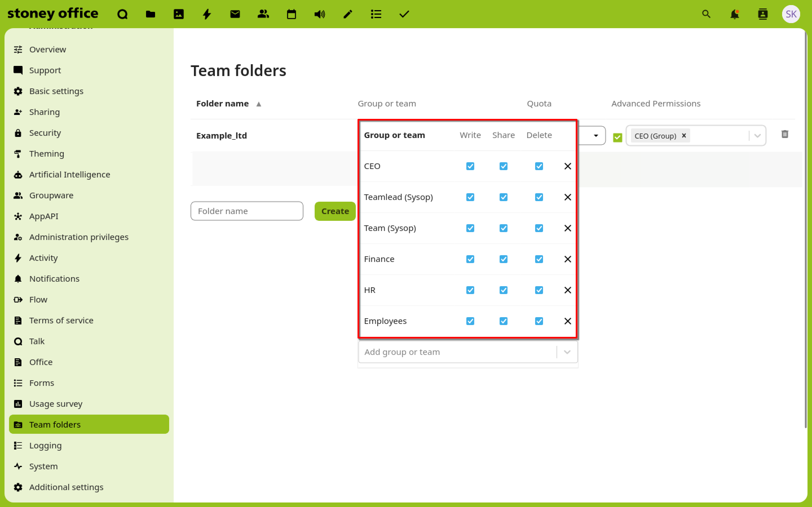The width and height of the screenshot is (812, 507).
Task: Open the Calendar app icon
Action: (x=291, y=14)
